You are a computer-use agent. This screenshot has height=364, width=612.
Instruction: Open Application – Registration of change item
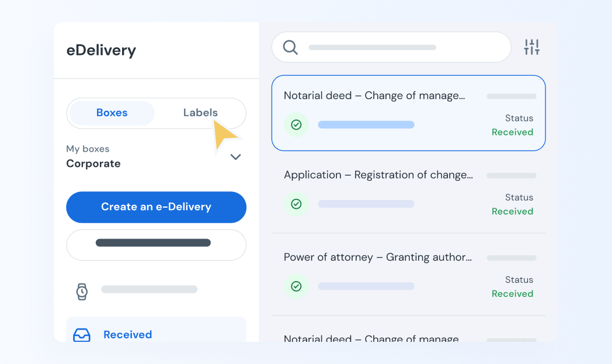pyautogui.click(x=378, y=175)
